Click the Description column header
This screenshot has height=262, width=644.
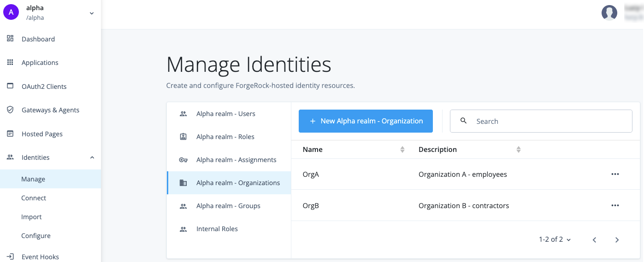[x=437, y=150]
